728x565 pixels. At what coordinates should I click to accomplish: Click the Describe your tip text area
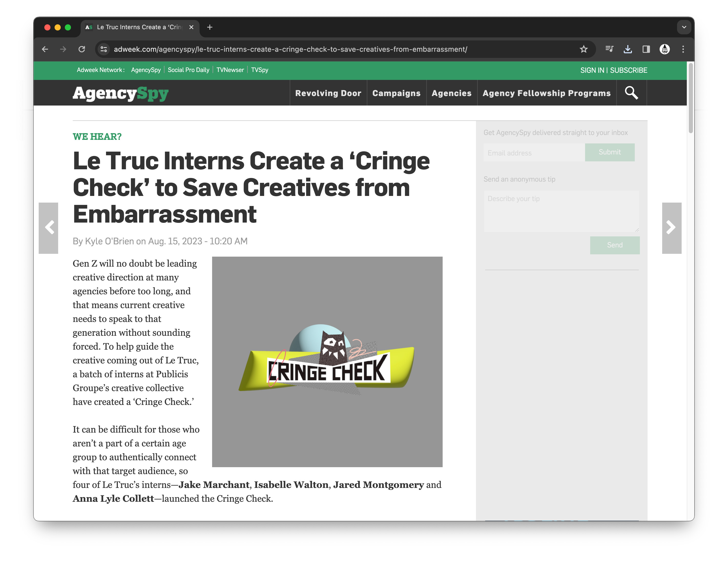coord(561,211)
